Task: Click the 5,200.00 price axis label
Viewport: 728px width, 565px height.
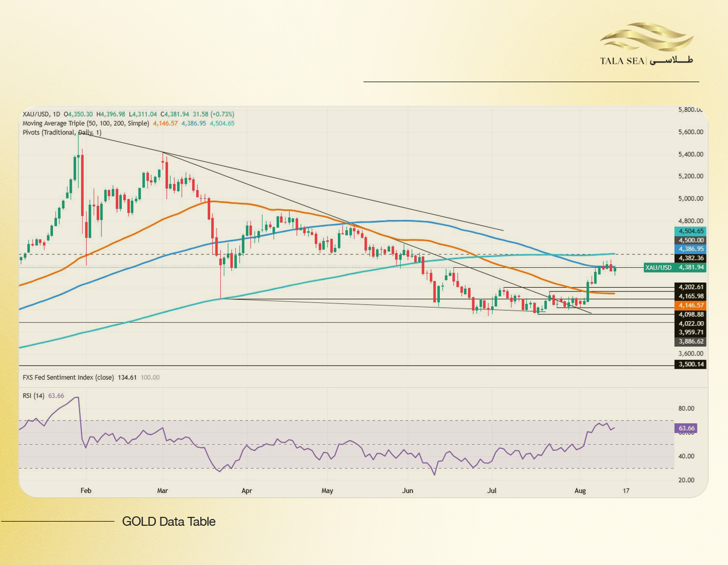Action: point(691,176)
